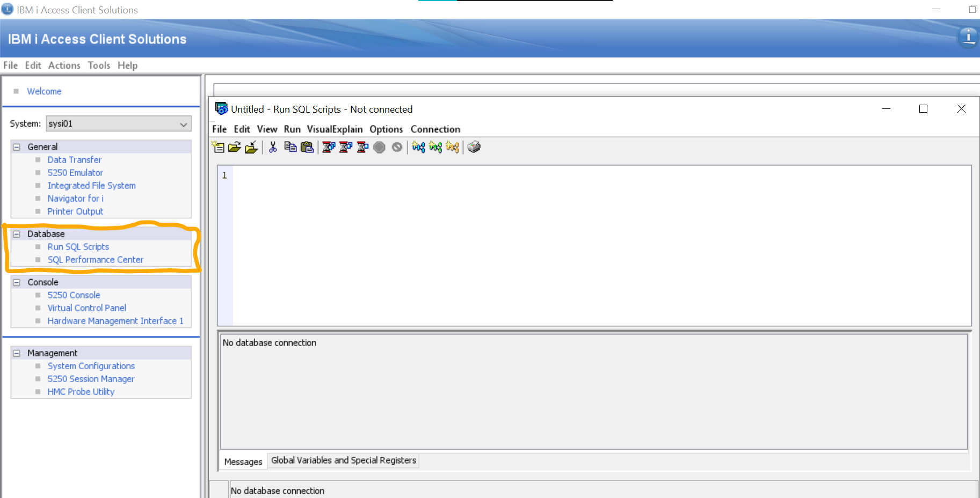Image resolution: width=980 pixels, height=498 pixels.
Task: Open the main window Edit menu
Action: [x=33, y=65]
